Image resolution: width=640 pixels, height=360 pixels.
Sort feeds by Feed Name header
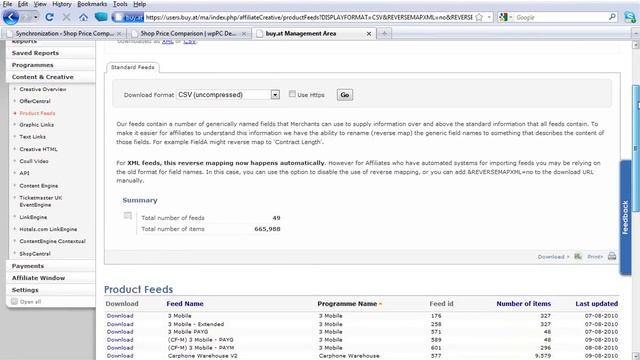(185, 304)
